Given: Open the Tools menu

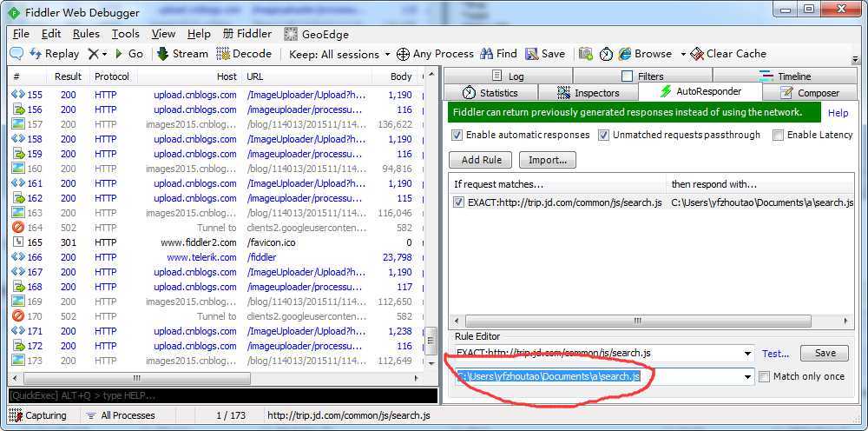Looking at the screenshot, I should 126,34.
